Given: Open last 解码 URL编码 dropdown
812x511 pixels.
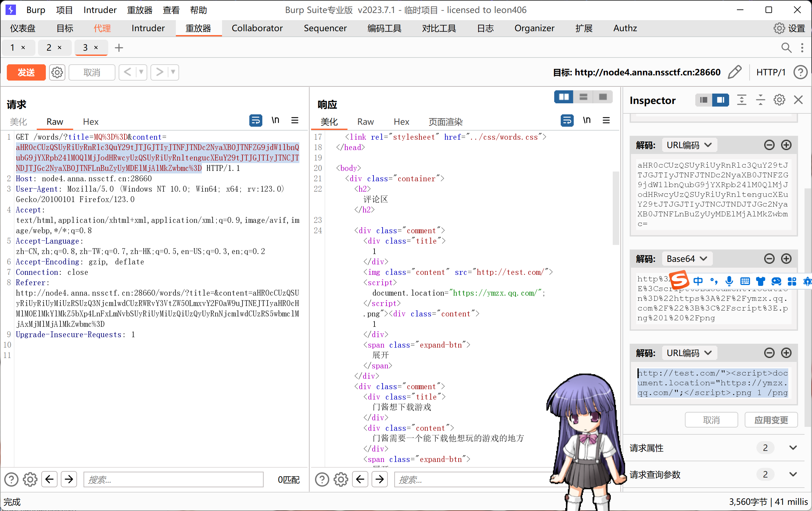Looking at the screenshot, I should 689,353.
